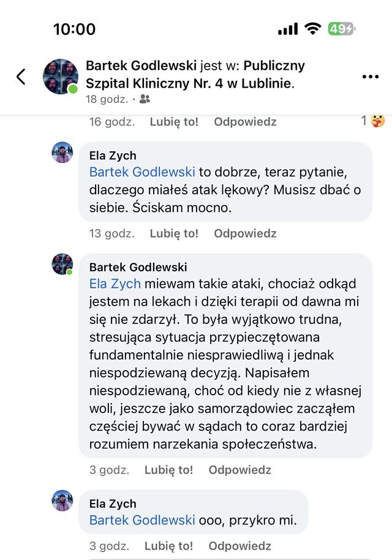Screen dimensions: 392x560
Task: Tap the audience friends icon under header
Action: click(145, 99)
